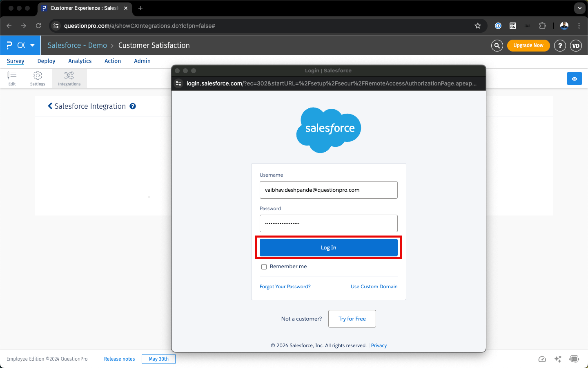588x368 pixels.
Task: Open the chat feedback icon
Action: [x=574, y=359]
